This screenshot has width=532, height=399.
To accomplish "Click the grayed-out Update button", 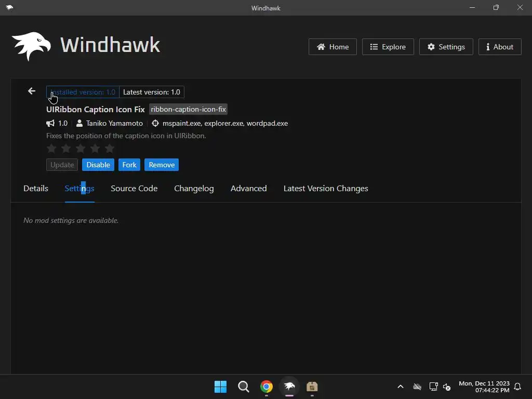I will (x=62, y=165).
